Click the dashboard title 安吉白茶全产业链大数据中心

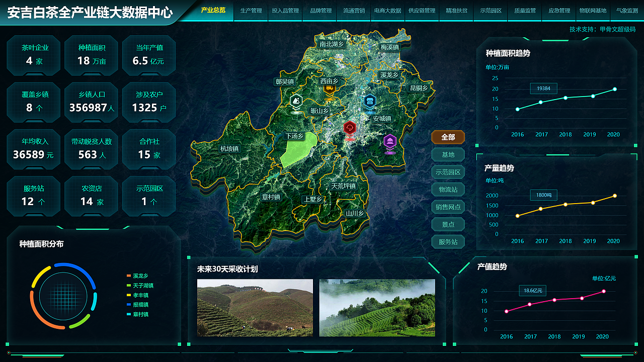[90, 13]
